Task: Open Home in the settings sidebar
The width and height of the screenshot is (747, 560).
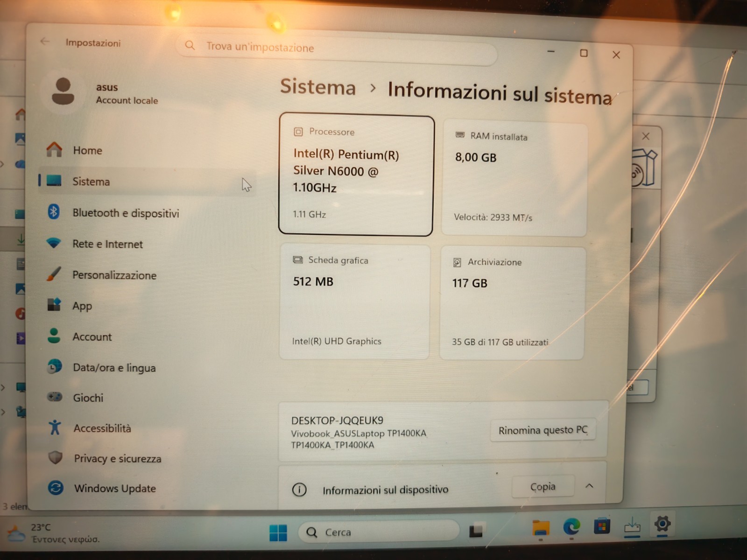Action: (x=147, y=150)
